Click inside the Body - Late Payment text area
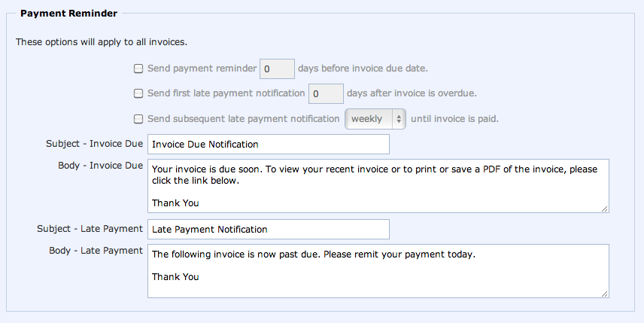This screenshot has width=644, height=323. pyautogui.click(x=378, y=271)
